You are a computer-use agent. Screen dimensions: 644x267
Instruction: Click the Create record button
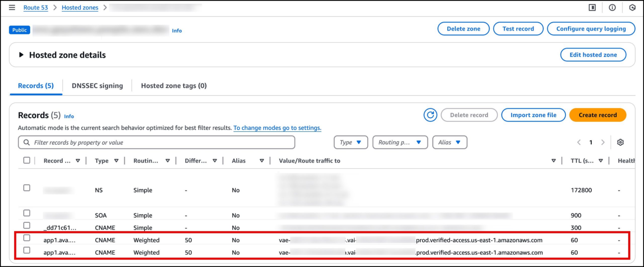(x=597, y=115)
